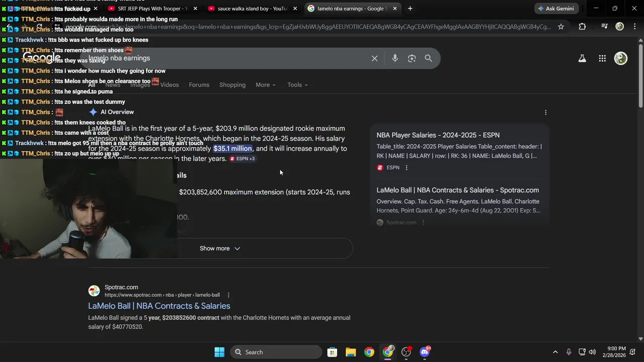Bookmark this page with the star icon
This screenshot has width=644, height=362.
561,27
